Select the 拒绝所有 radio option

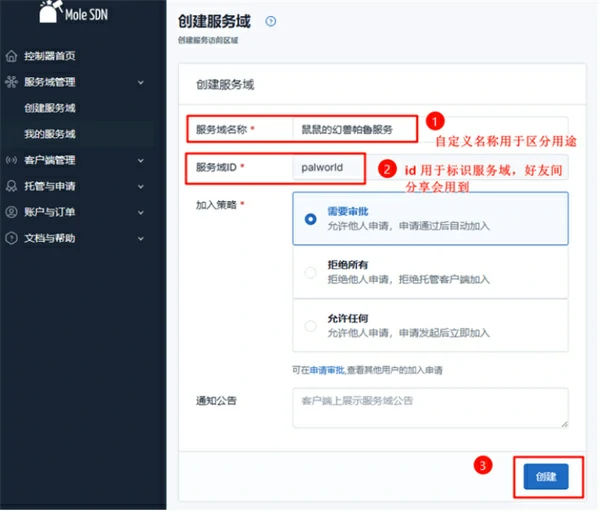(x=310, y=273)
